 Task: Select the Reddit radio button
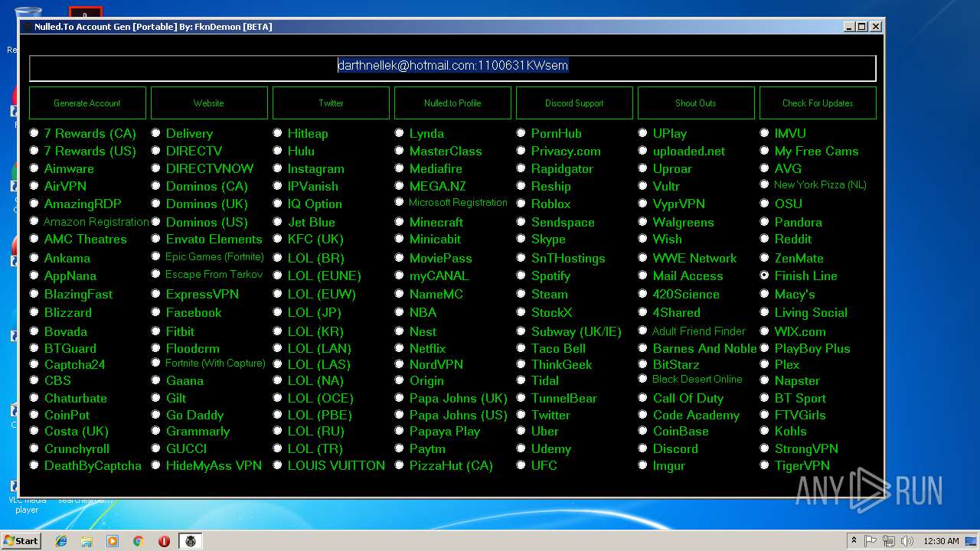click(764, 239)
